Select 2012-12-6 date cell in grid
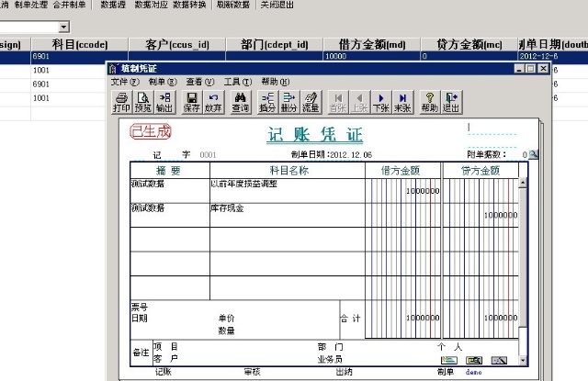 pyautogui.click(x=553, y=56)
